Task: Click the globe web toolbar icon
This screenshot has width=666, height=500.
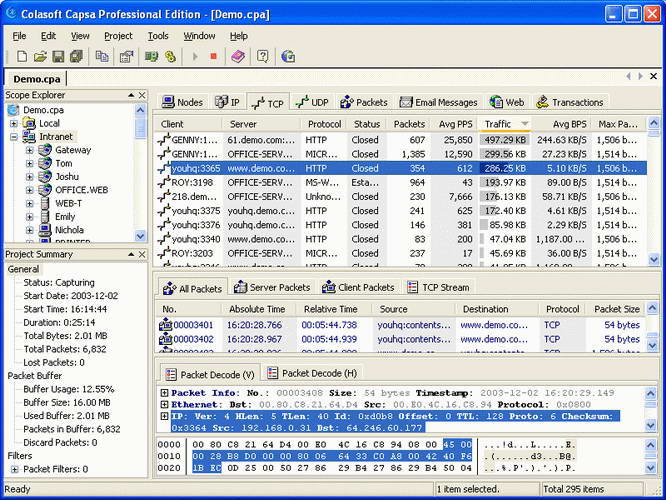Action: (288, 56)
